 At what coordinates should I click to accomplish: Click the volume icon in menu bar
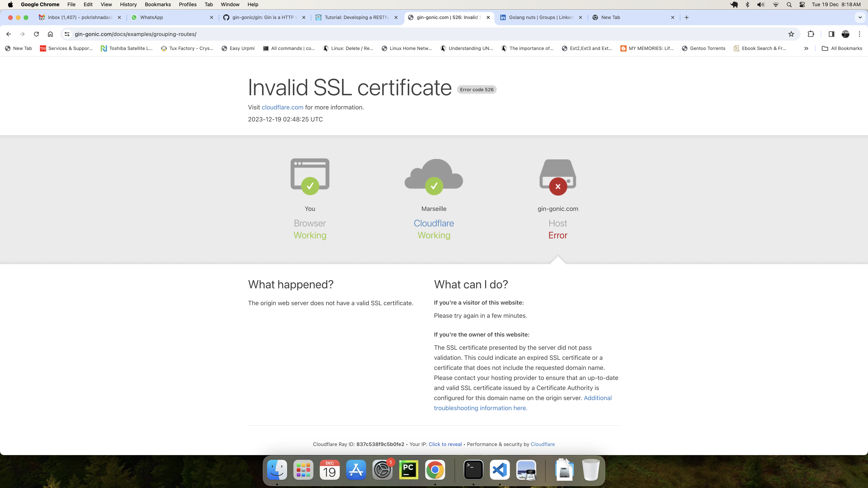tap(761, 4)
